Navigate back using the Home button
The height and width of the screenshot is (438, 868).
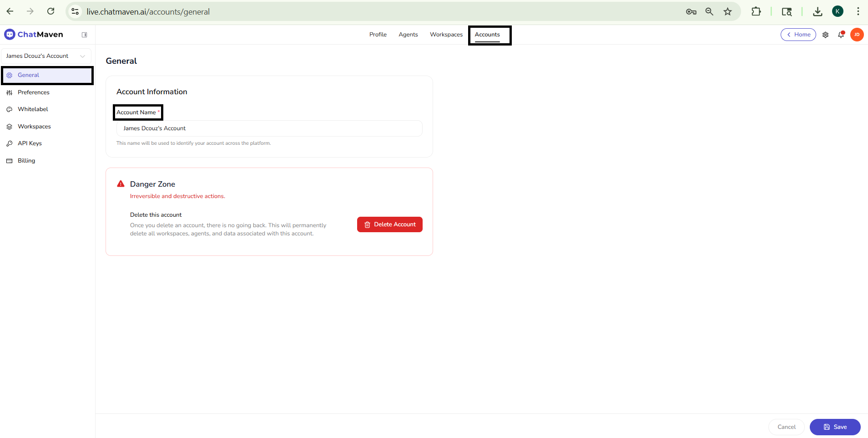coord(798,34)
